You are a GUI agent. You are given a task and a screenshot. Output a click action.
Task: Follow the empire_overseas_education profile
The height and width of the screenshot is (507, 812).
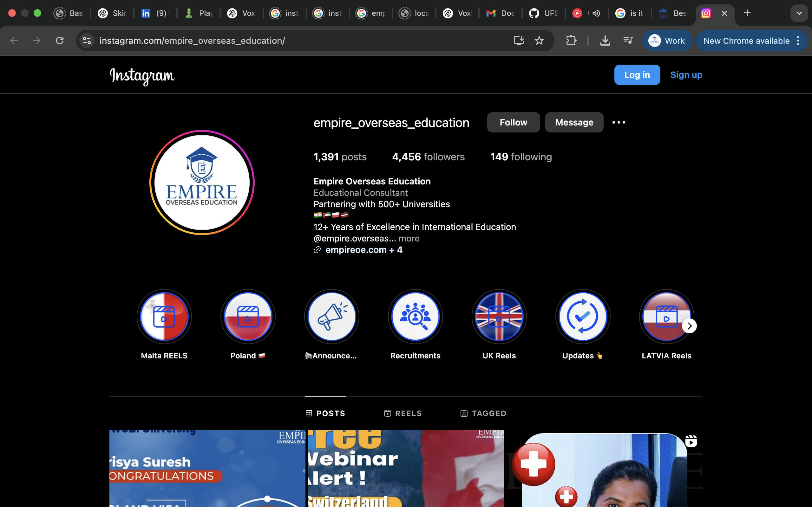513,122
